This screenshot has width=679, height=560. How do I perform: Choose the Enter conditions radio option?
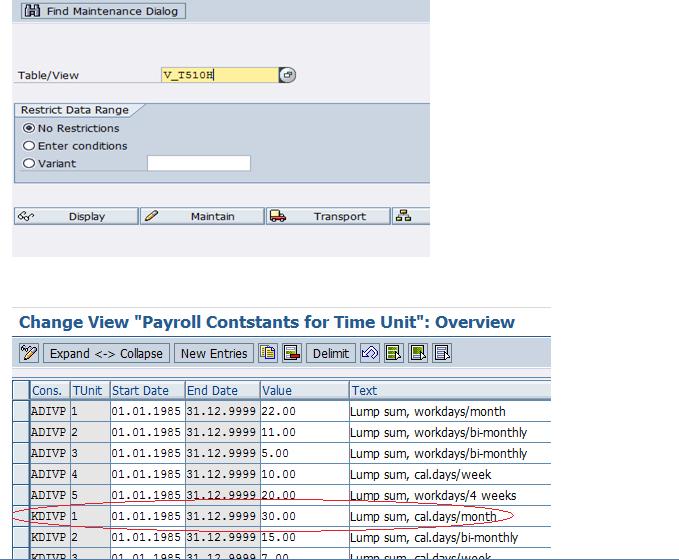[x=29, y=146]
